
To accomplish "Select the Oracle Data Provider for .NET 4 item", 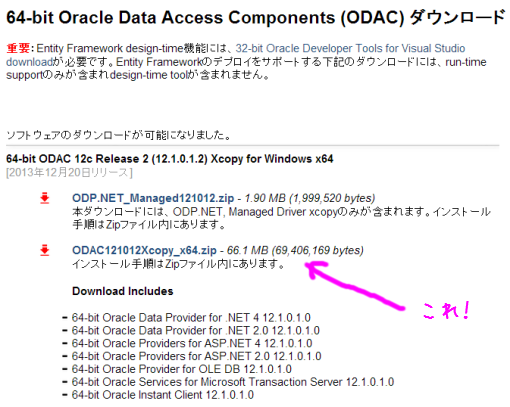I will point(191,317).
